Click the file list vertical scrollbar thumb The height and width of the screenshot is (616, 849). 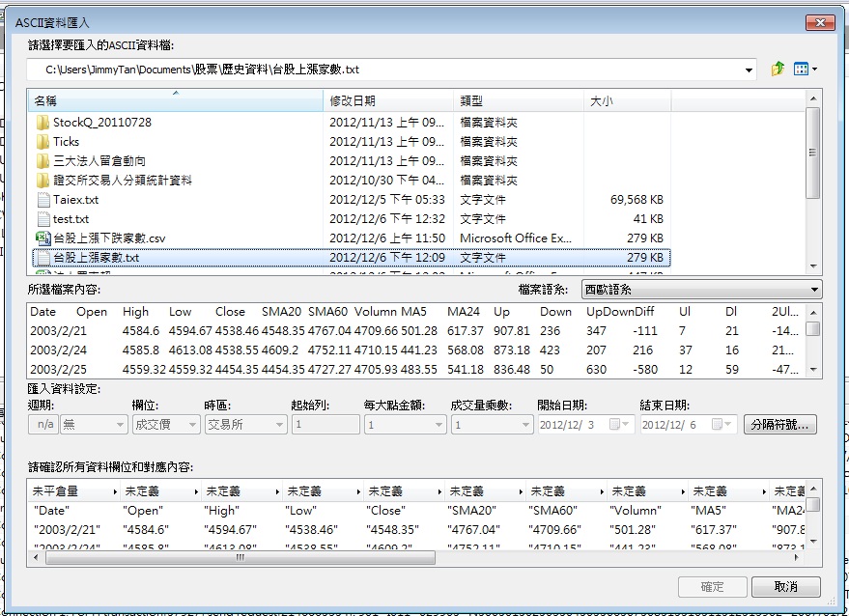coord(812,154)
